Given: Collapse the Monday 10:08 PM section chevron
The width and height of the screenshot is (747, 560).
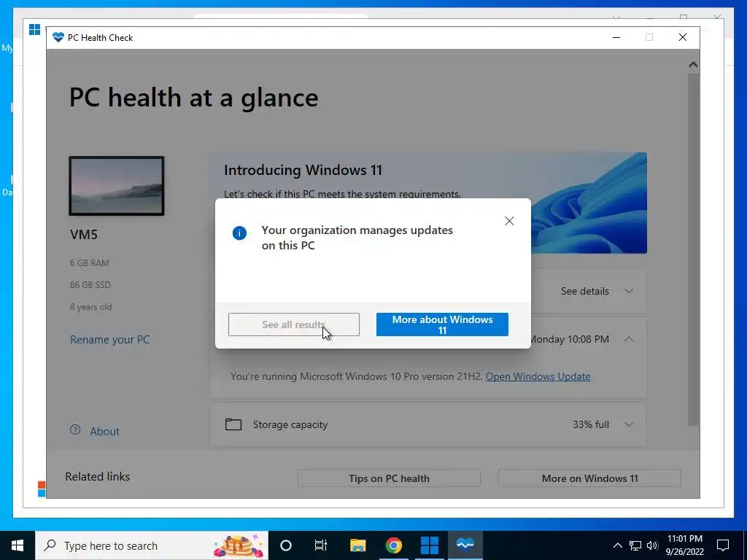Looking at the screenshot, I should coord(629,339).
